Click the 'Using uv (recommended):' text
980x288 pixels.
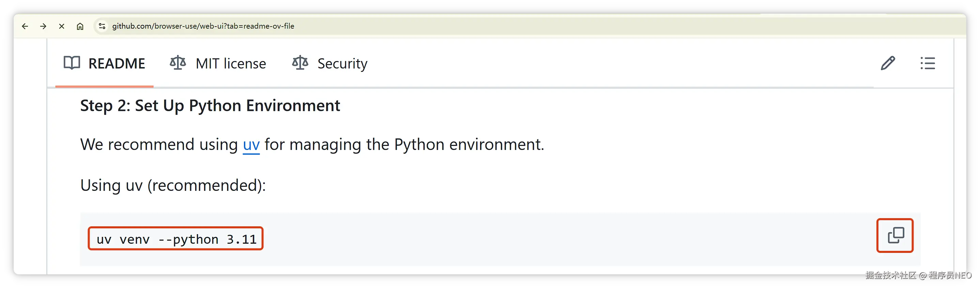(x=173, y=186)
